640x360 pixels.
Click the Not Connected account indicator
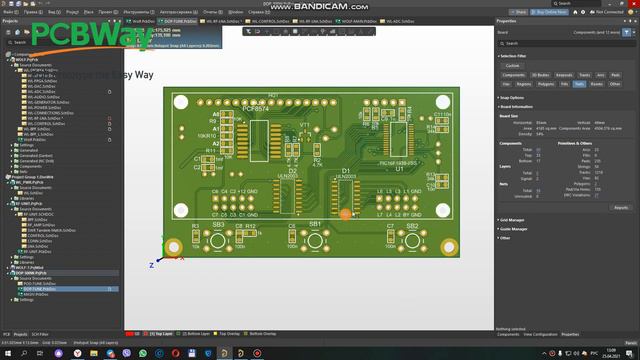point(607,12)
